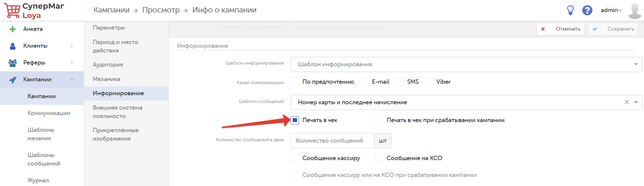The height and width of the screenshot is (186, 644).
Task: Toggle the Печать в чек checkbox
Action: point(295,120)
